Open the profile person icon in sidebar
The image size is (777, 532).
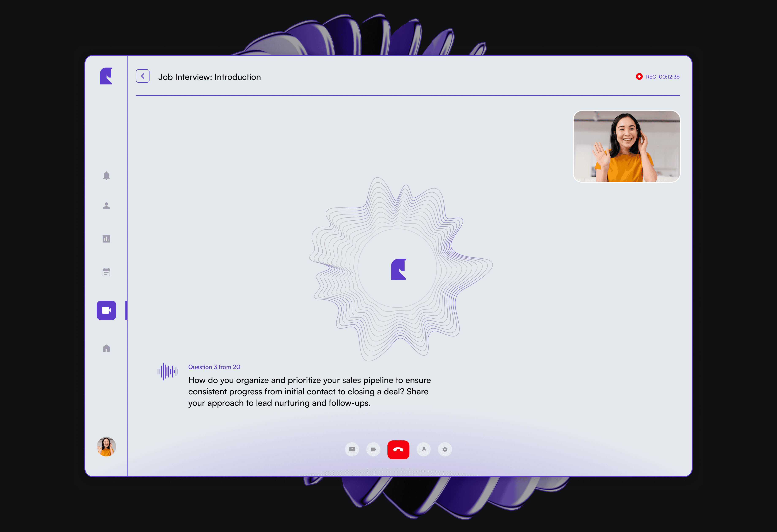pos(106,206)
